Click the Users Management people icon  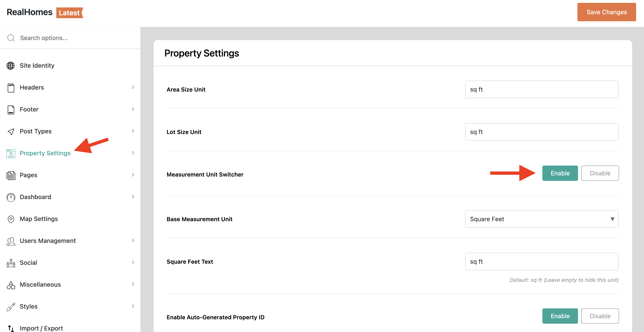tap(11, 241)
